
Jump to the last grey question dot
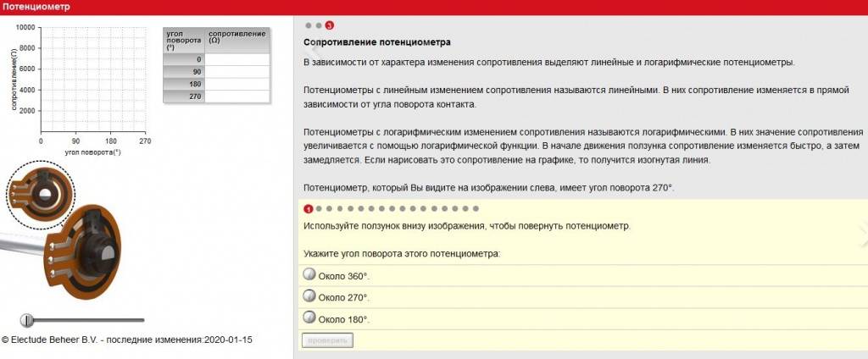click(476, 208)
